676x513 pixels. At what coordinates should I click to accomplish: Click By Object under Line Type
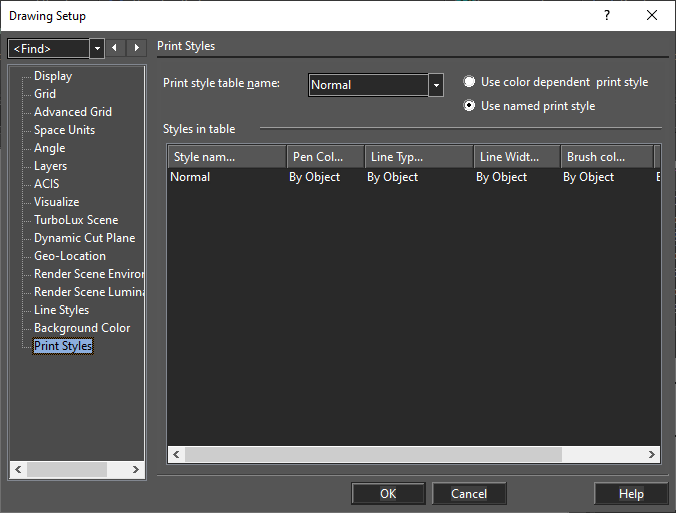pos(393,177)
